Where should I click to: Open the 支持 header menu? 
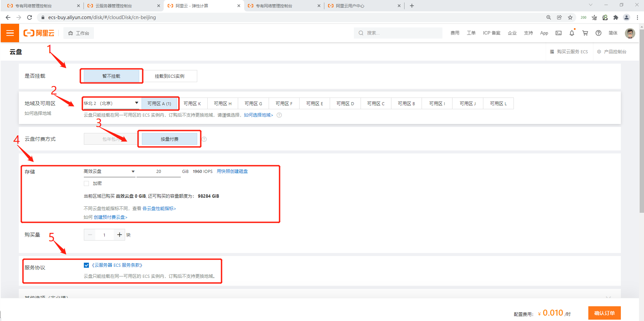(x=529, y=33)
